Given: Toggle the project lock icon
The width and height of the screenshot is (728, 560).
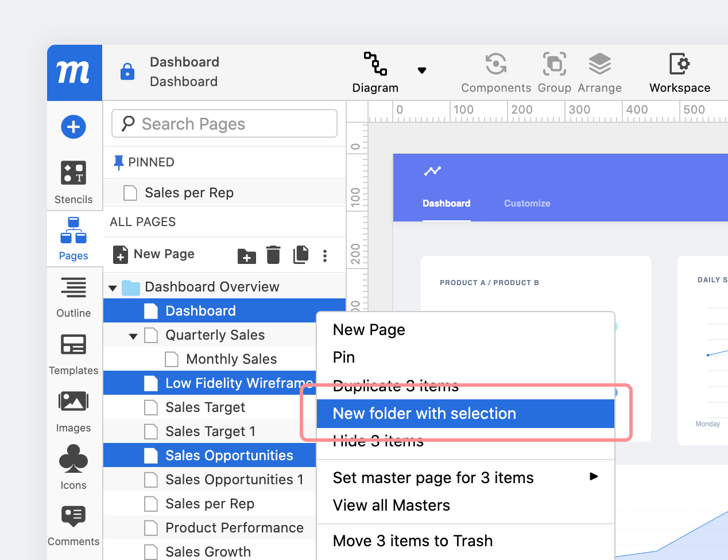Looking at the screenshot, I should coord(127,72).
